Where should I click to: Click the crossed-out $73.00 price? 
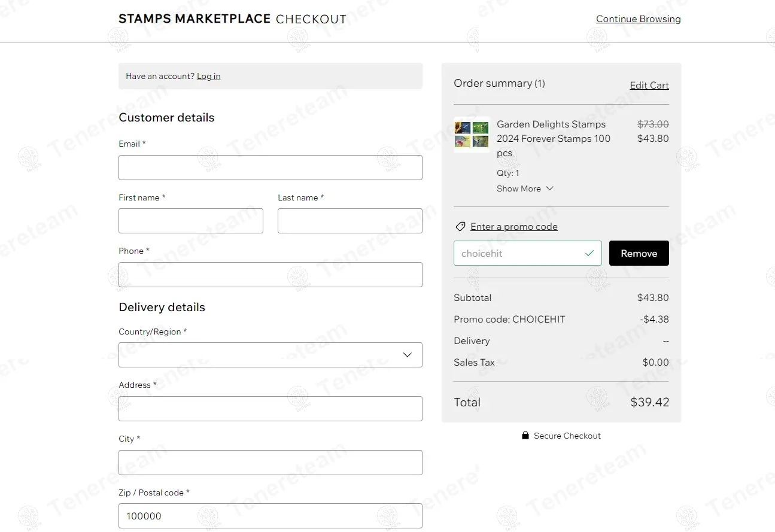[x=653, y=124]
